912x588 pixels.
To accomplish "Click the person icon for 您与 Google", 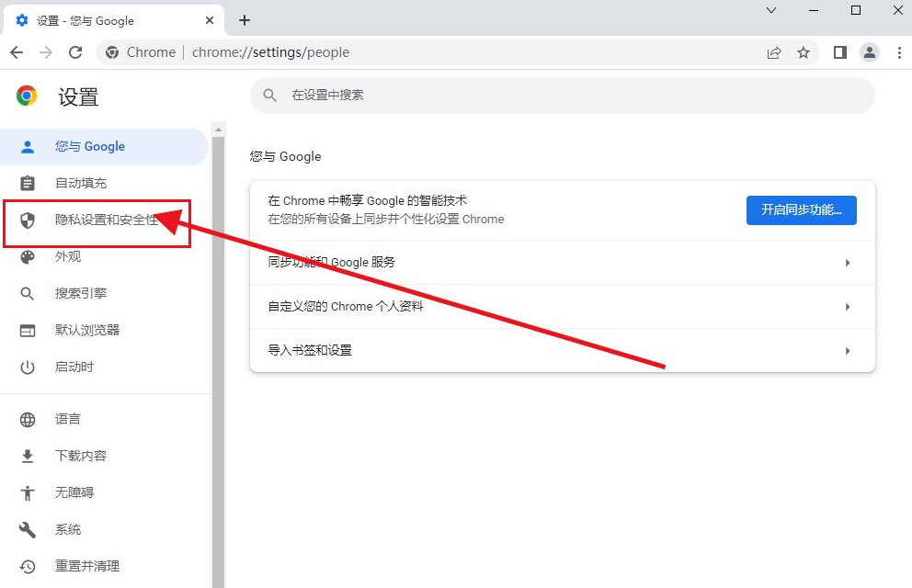I will 28,146.
